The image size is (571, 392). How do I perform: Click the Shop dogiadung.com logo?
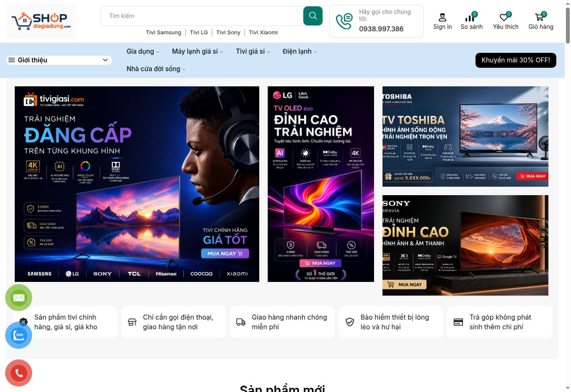[41, 21]
